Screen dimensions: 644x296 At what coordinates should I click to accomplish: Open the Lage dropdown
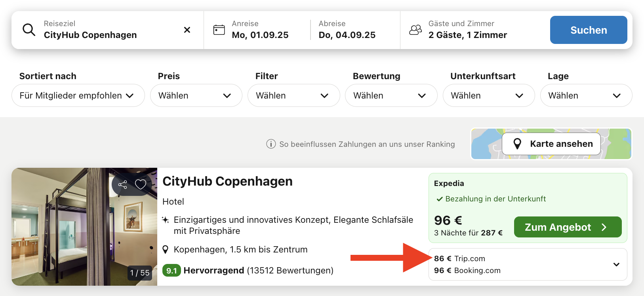pos(586,95)
